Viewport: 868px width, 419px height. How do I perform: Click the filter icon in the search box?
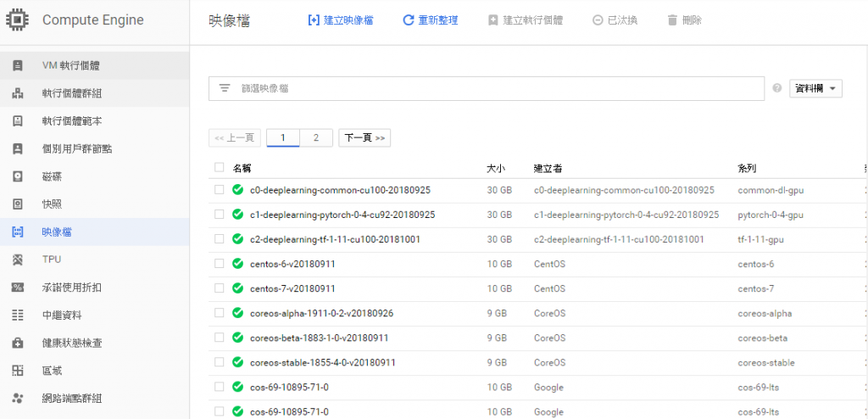(x=224, y=88)
